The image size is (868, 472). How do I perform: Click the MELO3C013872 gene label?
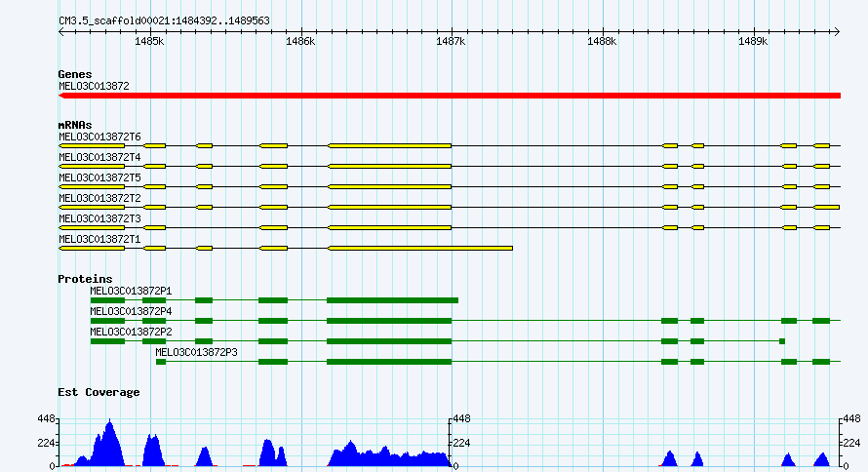[x=94, y=86]
